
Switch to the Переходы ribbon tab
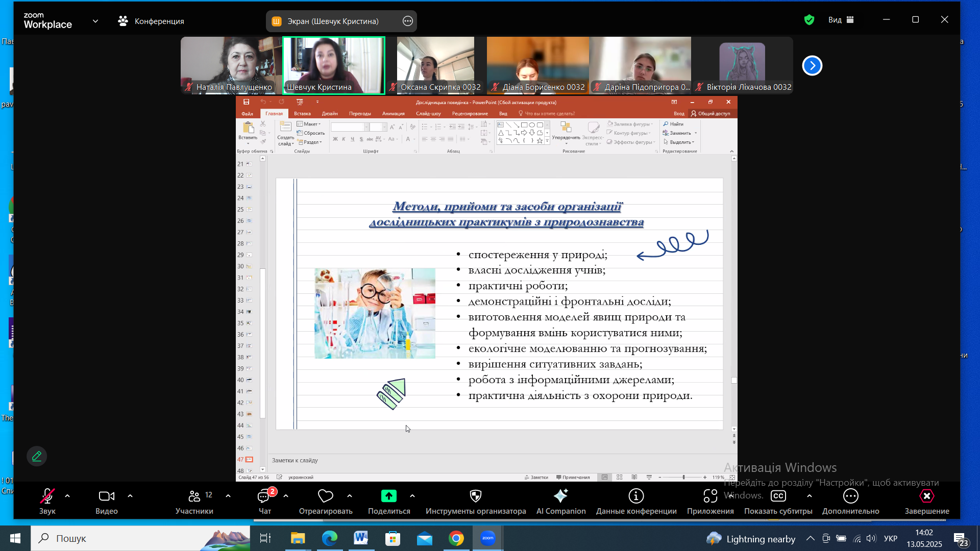pos(360,114)
